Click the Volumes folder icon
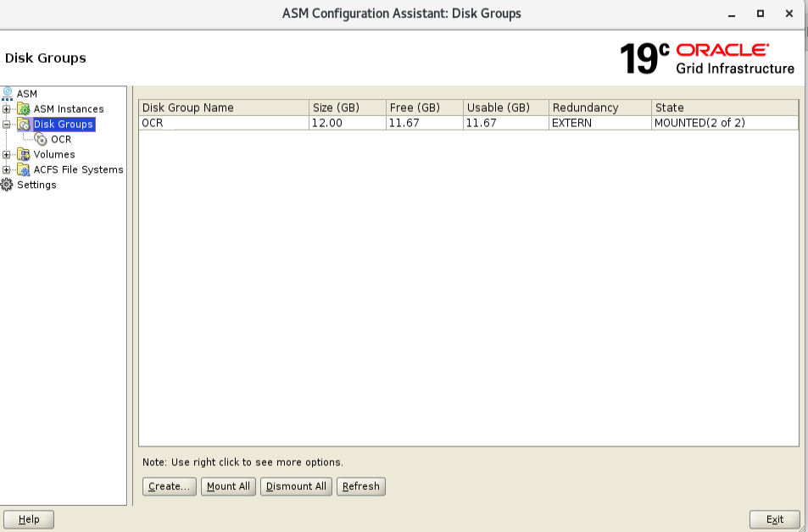 [x=23, y=154]
